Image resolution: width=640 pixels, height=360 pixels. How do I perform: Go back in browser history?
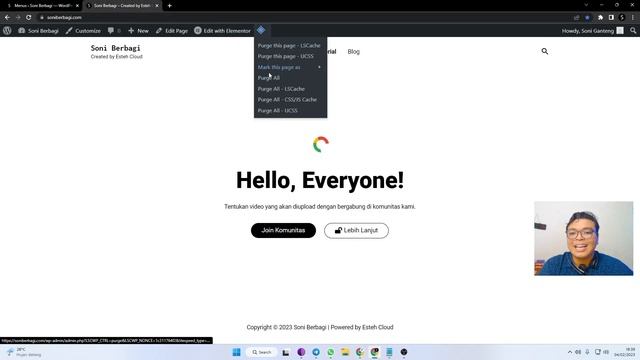tap(7, 18)
